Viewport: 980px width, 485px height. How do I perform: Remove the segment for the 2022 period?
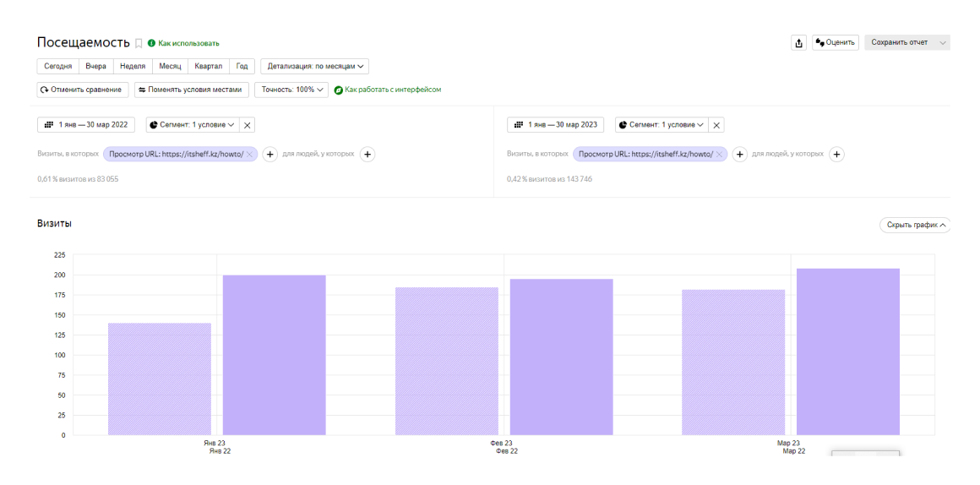pyautogui.click(x=247, y=125)
